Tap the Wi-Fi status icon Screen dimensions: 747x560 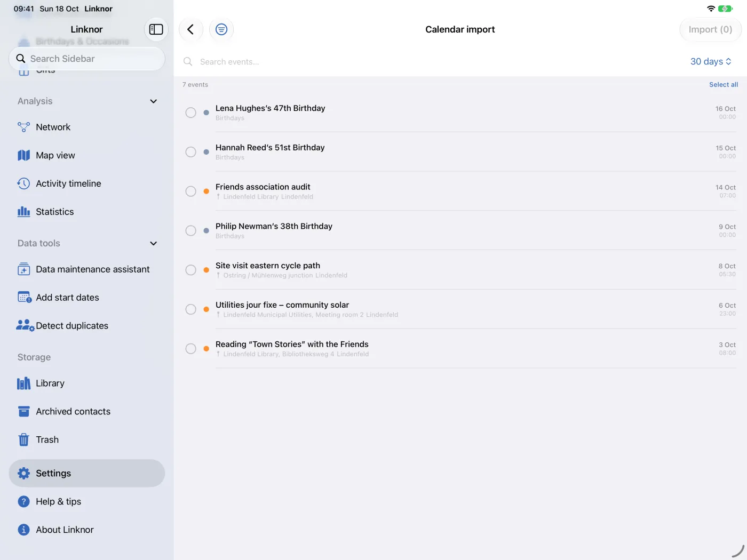point(711,9)
